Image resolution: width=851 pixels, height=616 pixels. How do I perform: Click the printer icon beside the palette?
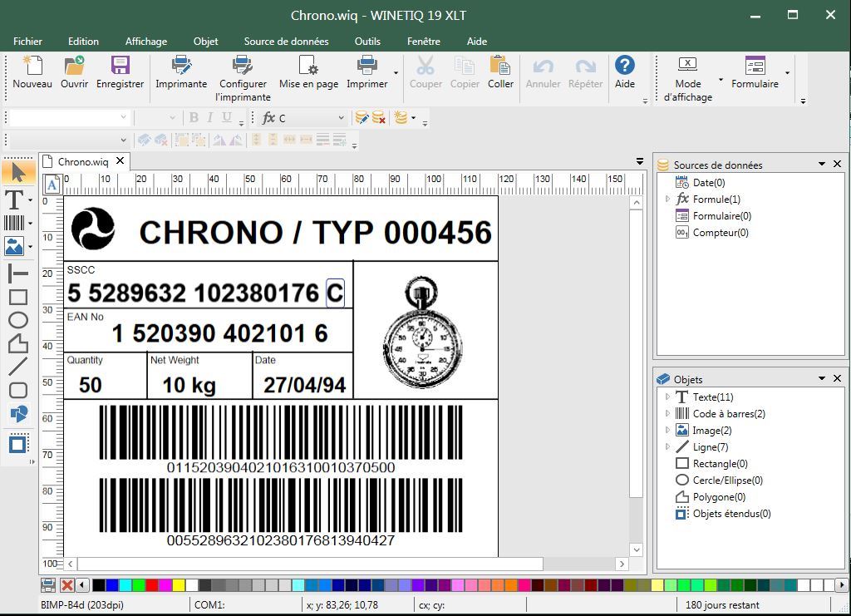[48, 585]
